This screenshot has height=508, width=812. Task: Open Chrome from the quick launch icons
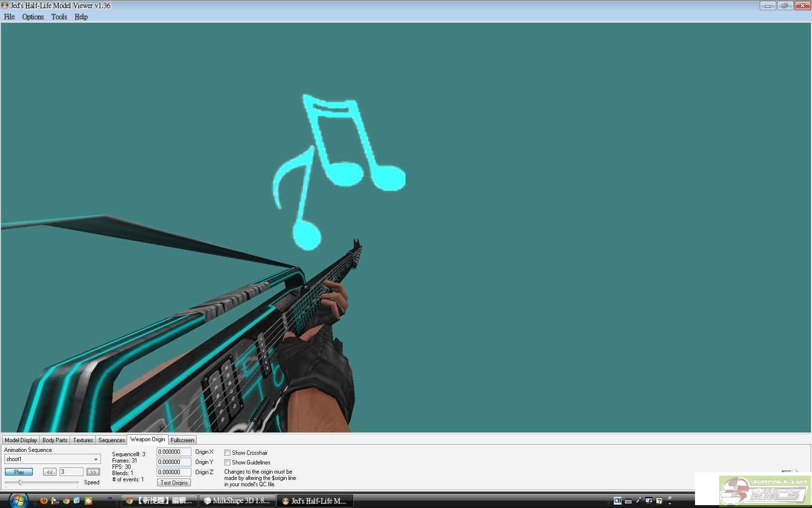(66, 501)
